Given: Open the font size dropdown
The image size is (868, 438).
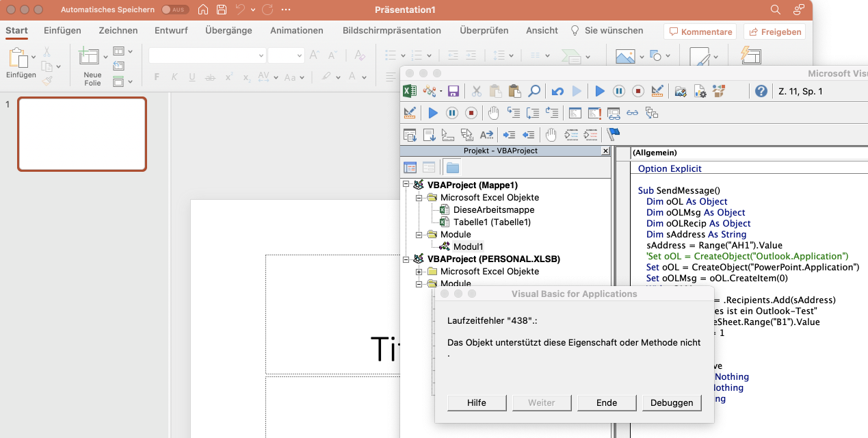Looking at the screenshot, I should (x=300, y=56).
